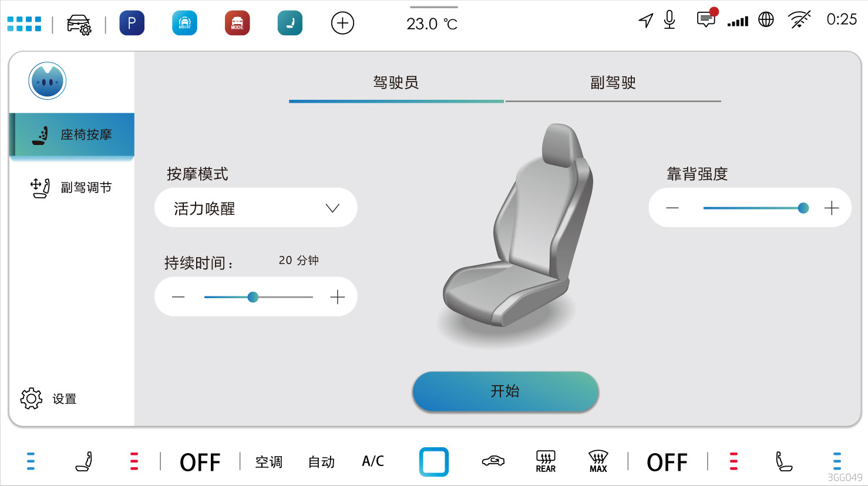Toggle rear defrost REAR button
The image size is (868, 486).
(x=546, y=461)
